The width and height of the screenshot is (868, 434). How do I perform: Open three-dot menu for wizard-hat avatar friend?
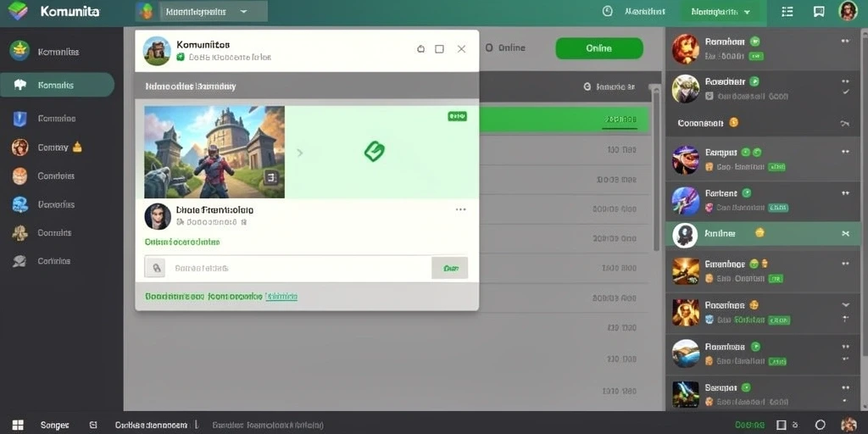[845, 152]
